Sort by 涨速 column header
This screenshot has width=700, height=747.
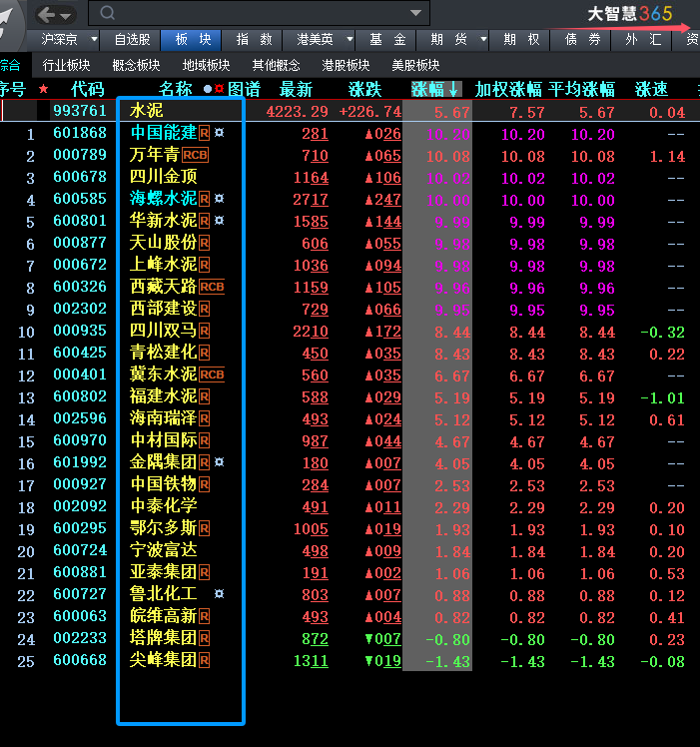coord(651,89)
